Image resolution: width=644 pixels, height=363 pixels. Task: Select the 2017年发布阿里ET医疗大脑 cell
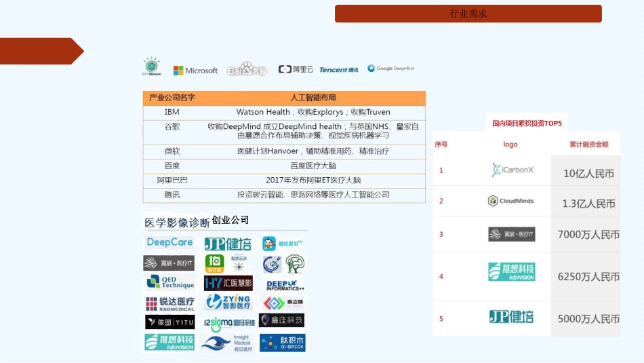point(313,180)
